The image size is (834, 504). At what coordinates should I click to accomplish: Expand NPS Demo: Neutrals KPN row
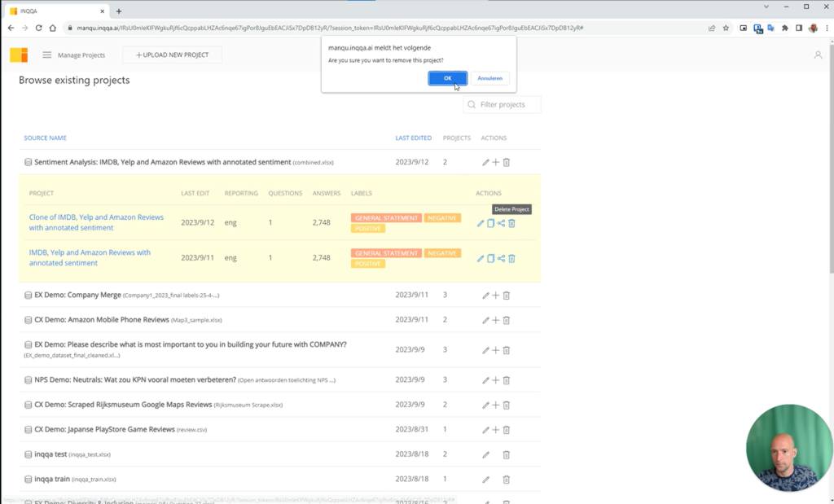pyautogui.click(x=280, y=380)
